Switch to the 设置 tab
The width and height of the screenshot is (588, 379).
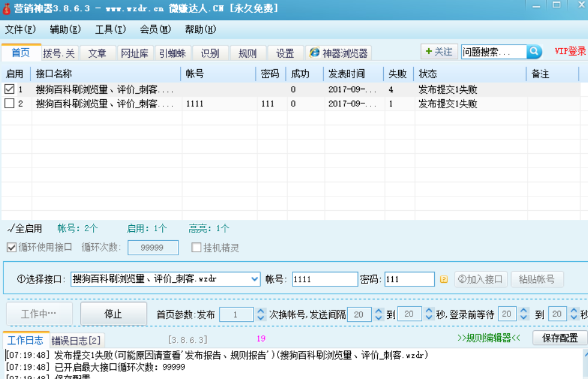(x=285, y=52)
